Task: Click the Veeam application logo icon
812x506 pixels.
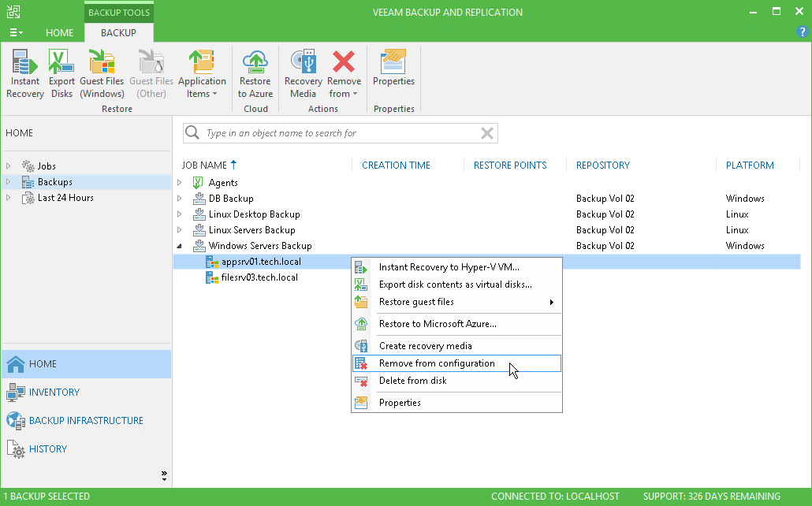Action: pos(13,12)
